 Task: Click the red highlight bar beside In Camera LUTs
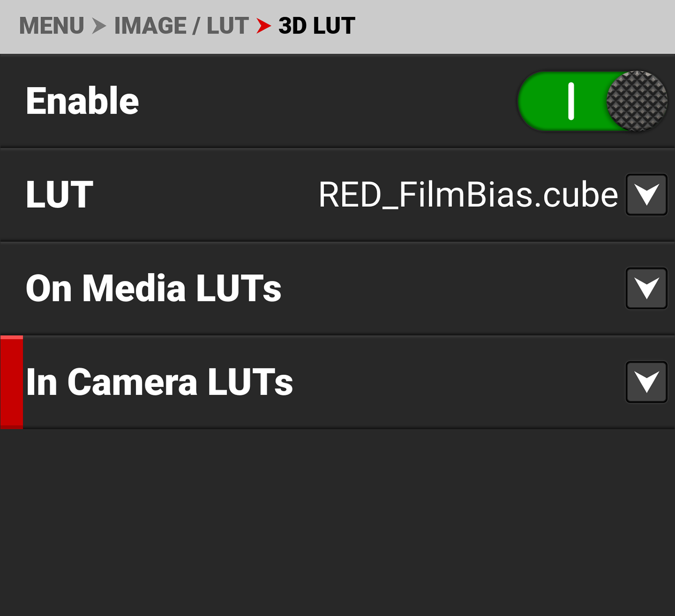pyautogui.click(x=12, y=382)
